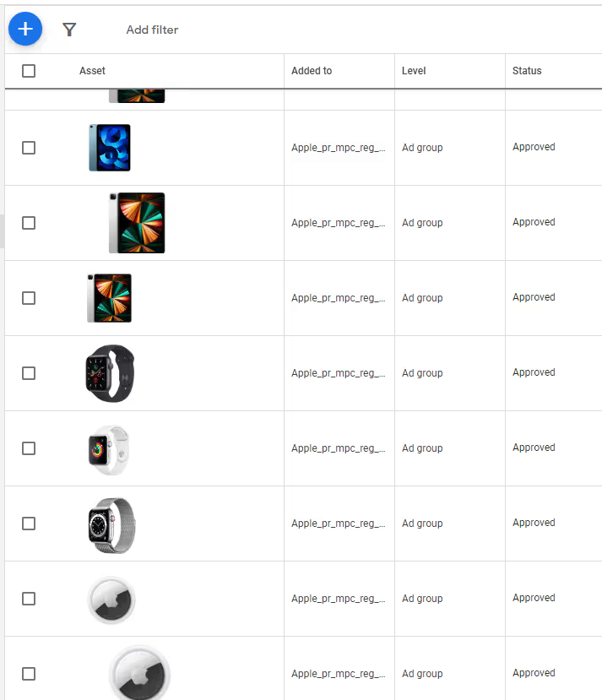
Task: Click the black Apple Watch image
Action: point(110,373)
